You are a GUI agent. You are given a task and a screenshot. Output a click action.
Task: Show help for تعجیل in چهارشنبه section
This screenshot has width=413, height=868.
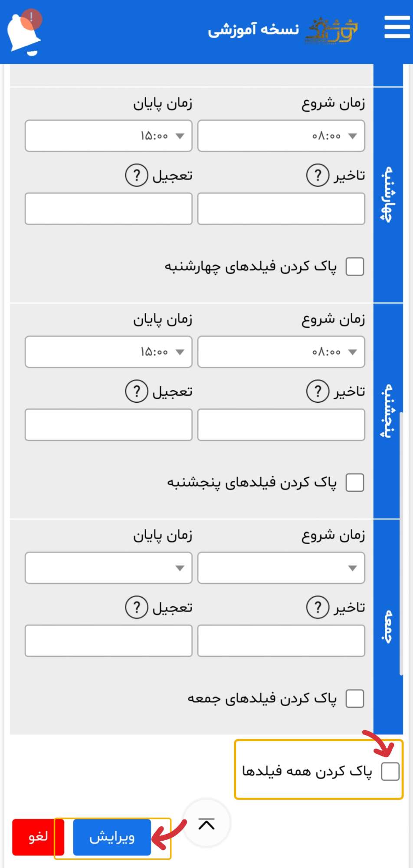tap(137, 175)
